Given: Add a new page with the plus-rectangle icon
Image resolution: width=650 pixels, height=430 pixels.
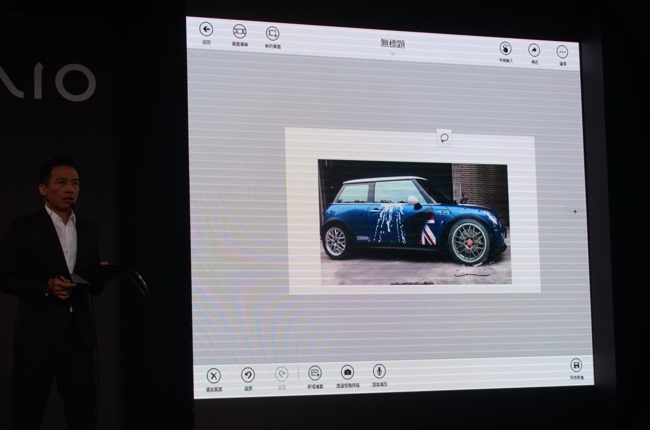Looking at the screenshot, I should tap(272, 33).
